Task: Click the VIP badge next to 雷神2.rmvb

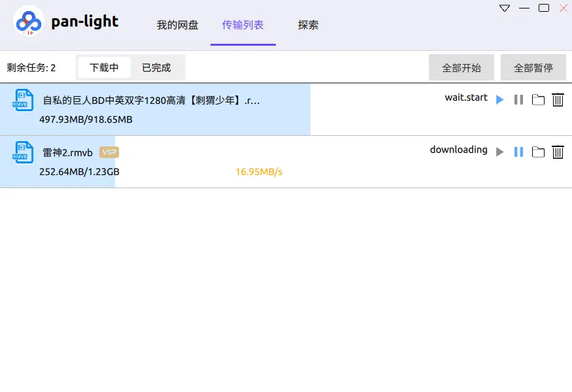Action: (108, 152)
